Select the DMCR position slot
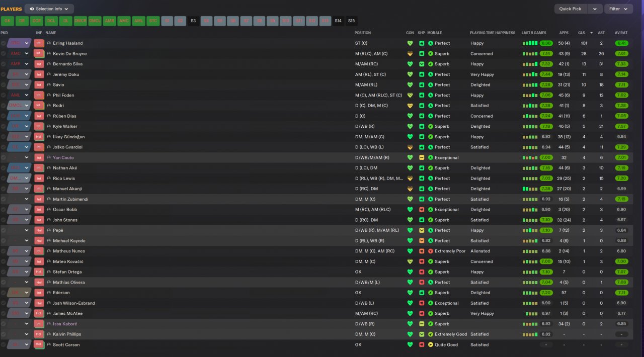 coord(80,21)
